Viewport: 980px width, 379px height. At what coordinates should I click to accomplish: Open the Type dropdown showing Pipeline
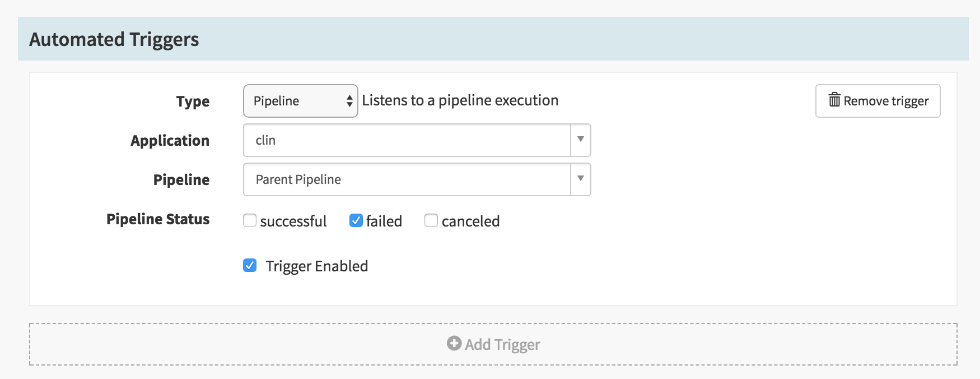click(301, 101)
